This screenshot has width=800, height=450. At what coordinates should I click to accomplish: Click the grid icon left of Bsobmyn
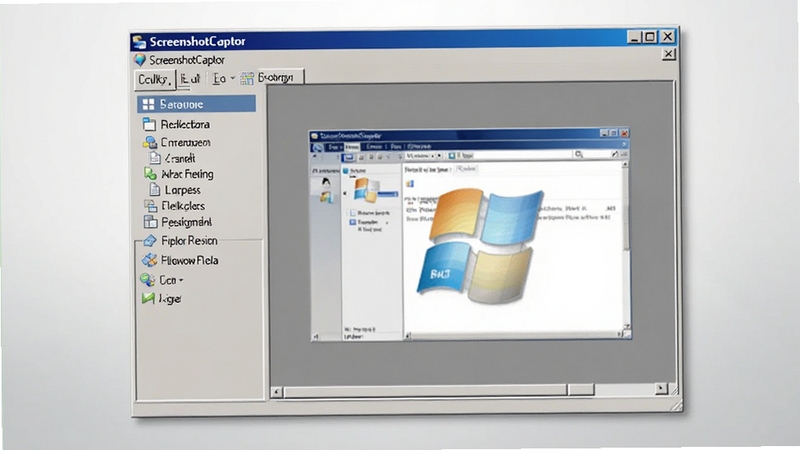click(x=247, y=78)
